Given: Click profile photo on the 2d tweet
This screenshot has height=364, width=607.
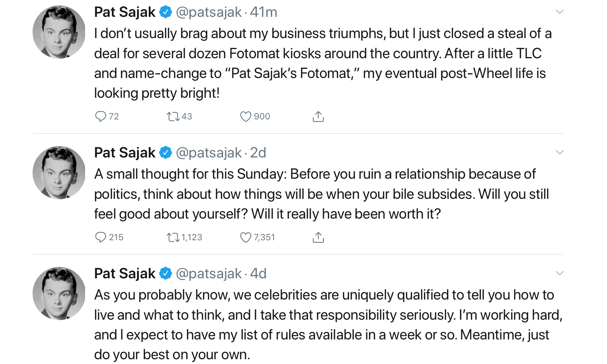Looking at the screenshot, I should (59, 172).
